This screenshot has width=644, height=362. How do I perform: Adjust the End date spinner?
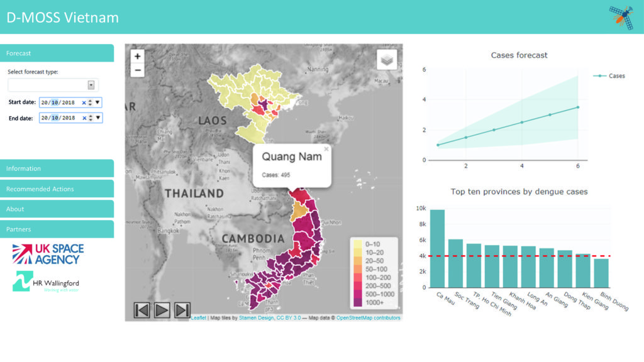coord(91,118)
